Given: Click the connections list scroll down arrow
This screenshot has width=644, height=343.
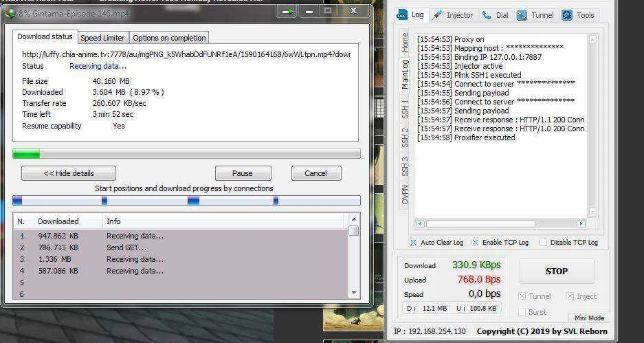Looking at the screenshot, I should tap(353, 294).
